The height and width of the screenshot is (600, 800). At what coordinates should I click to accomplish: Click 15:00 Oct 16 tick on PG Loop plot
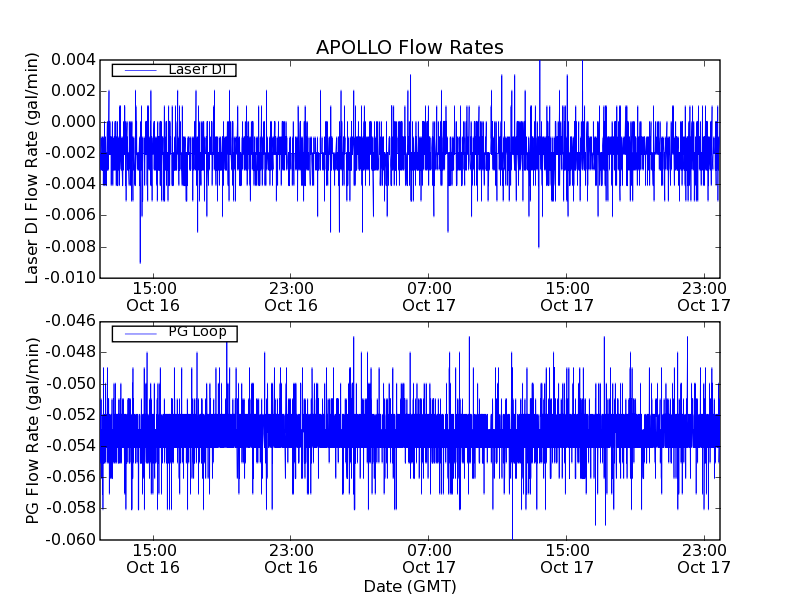coord(153,559)
